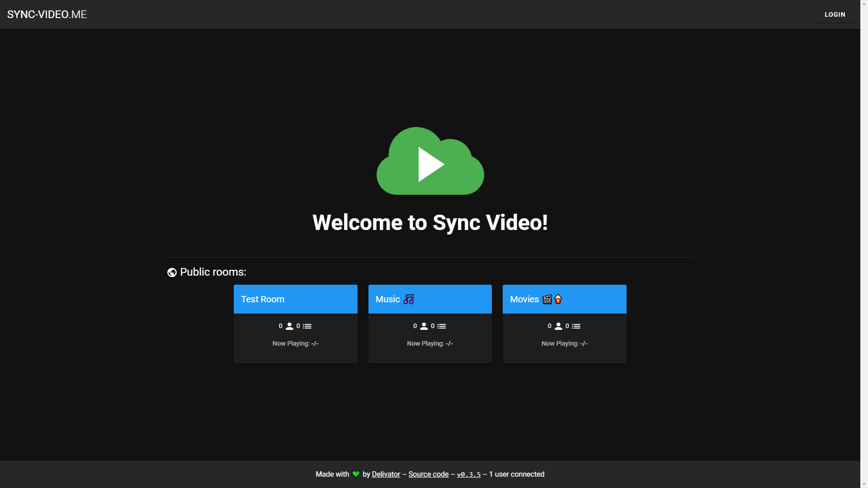Visit the Delivator author link
This screenshot has height=488, width=868.
pos(386,474)
